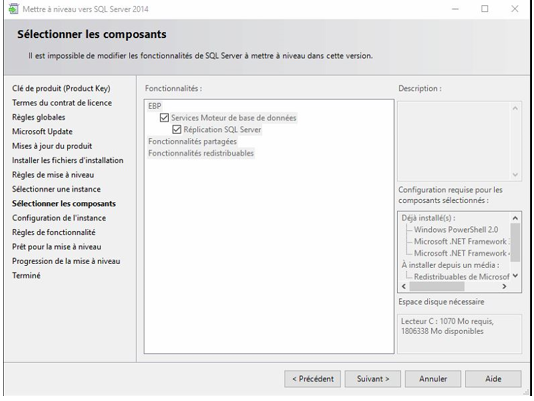Click left arrow of horizontal scrollbar
Screen dimensions: 534x401
point(404,287)
